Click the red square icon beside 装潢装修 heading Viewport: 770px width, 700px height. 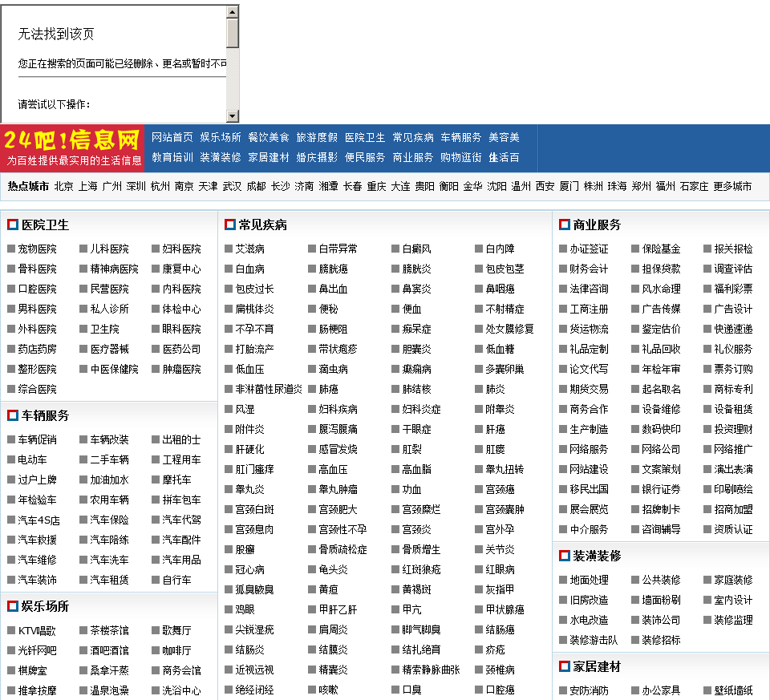point(564,556)
